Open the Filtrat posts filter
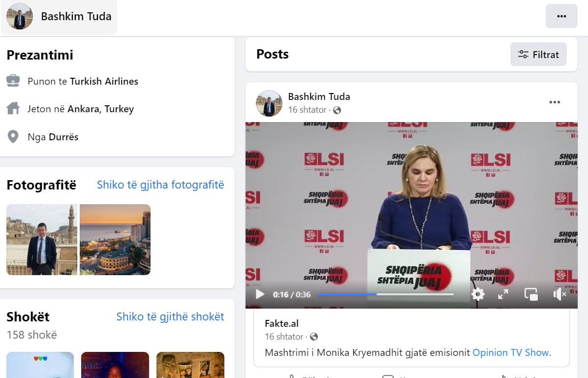This screenshot has width=588, height=378. [x=538, y=54]
